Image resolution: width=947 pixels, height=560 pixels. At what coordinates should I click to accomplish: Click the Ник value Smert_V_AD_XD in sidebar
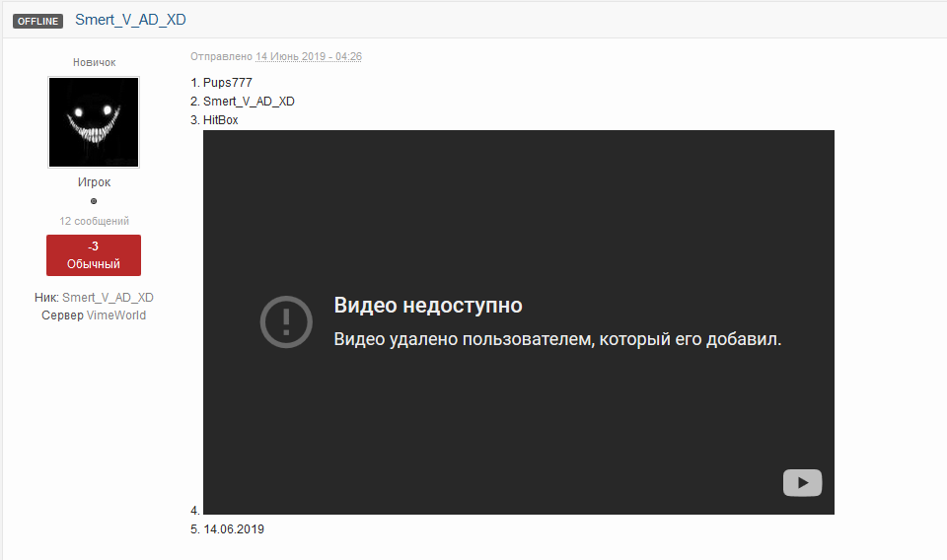pos(108,298)
